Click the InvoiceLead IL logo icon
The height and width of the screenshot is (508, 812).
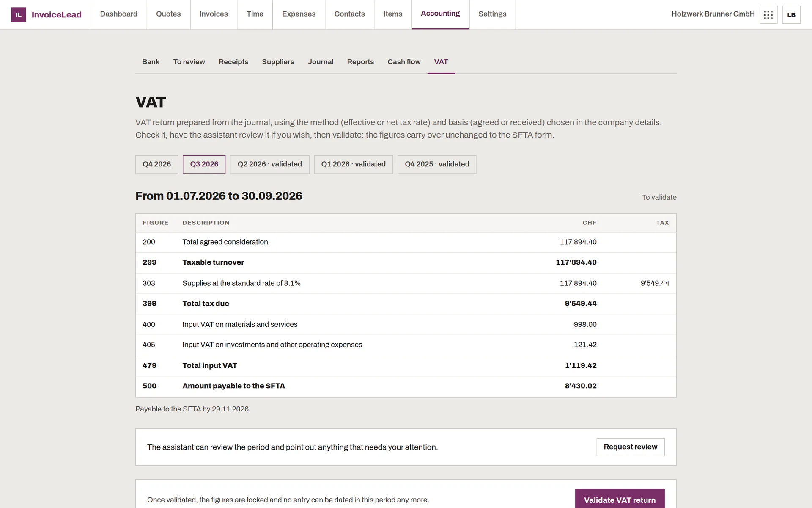pos(19,15)
